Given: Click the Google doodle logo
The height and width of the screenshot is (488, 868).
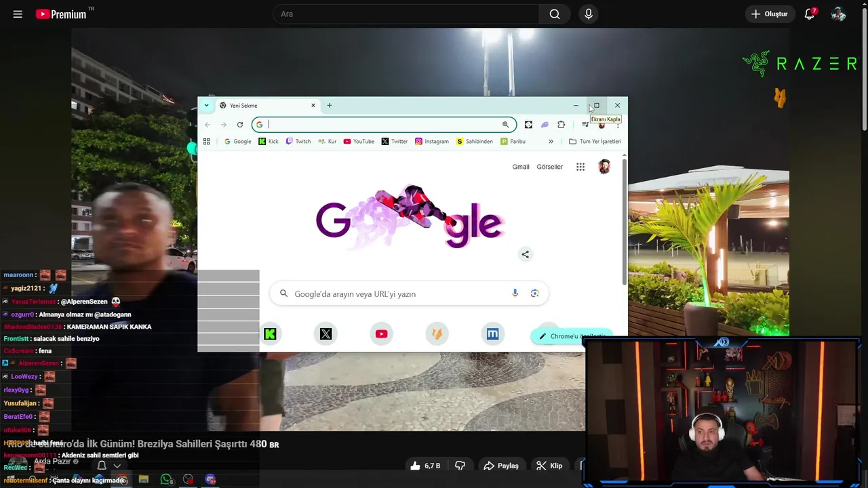Looking at the screenshot, I should click(x=410, y=218).
